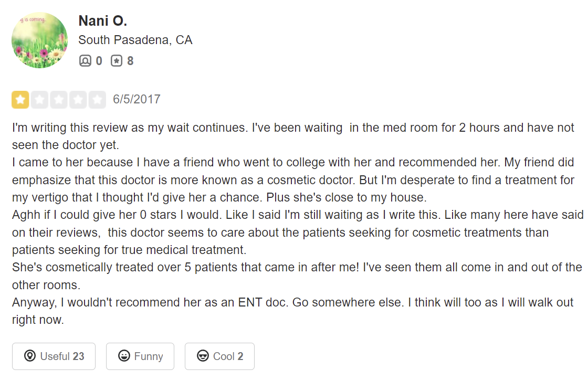Click the review date 6/5/2017
The width and height of the screenshot is (588, 391).
136,99
